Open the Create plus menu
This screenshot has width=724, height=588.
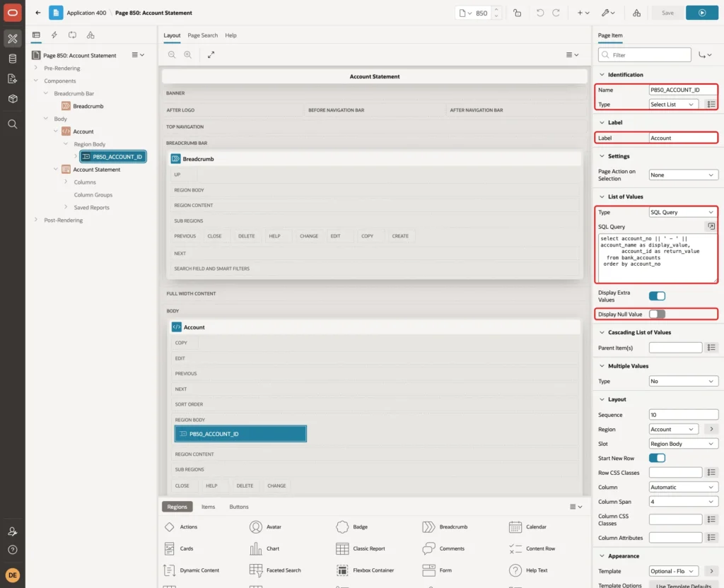coord(583,13)
